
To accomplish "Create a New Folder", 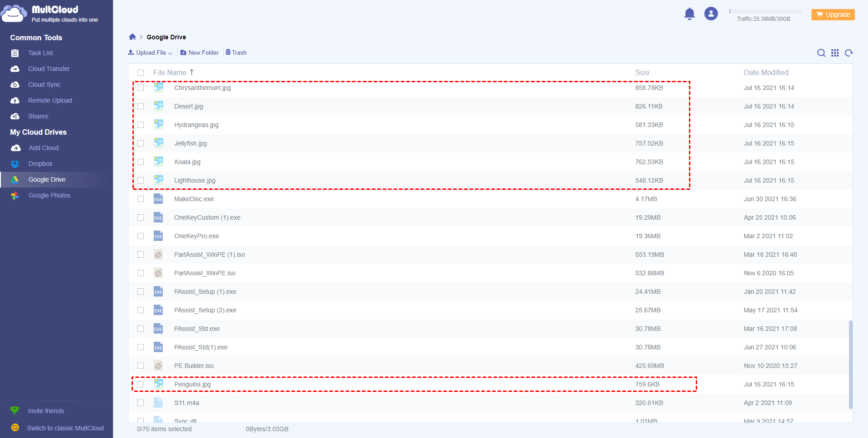I will [199, 53].
